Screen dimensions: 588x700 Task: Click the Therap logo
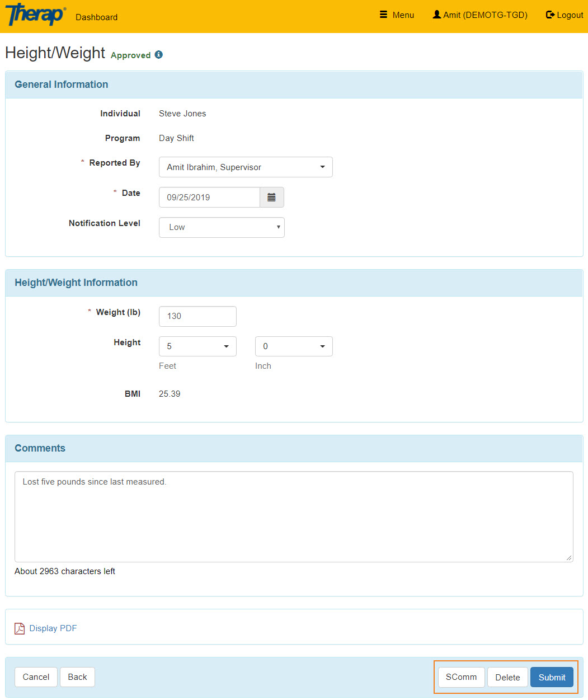pos(35,15)
